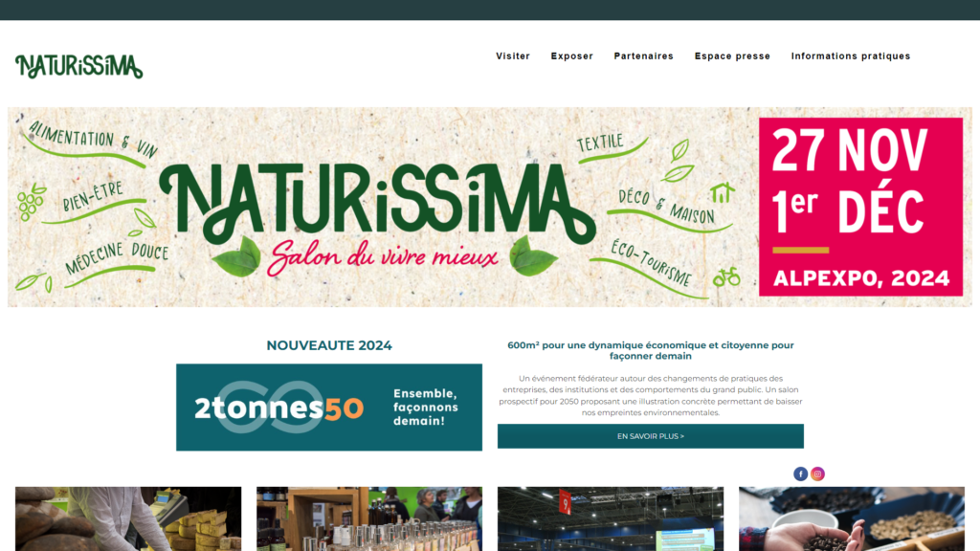Image resolution: width=980 pixels, height=551 pixels.
Task: Click ALPEXPO, 2024 text in banner
Action: pyautogui.click(x=861, y=278)
